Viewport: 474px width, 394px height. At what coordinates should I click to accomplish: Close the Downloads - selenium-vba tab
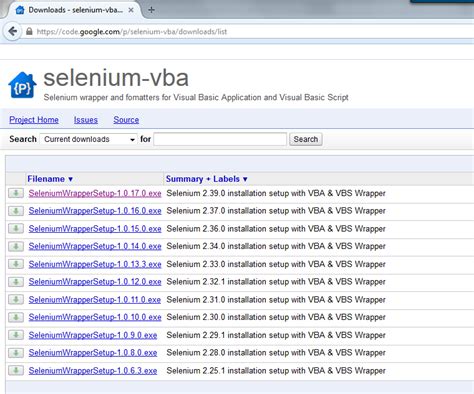(x=131, y=10)
